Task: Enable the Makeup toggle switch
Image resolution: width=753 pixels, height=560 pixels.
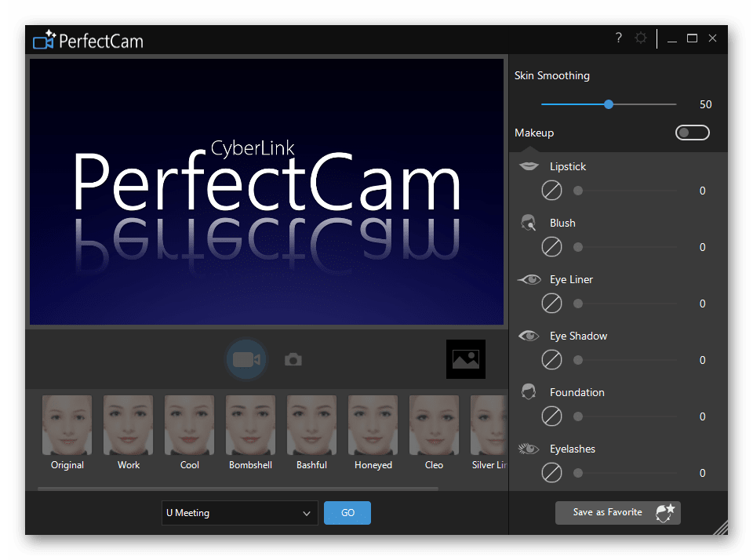Action: (692, 133)
